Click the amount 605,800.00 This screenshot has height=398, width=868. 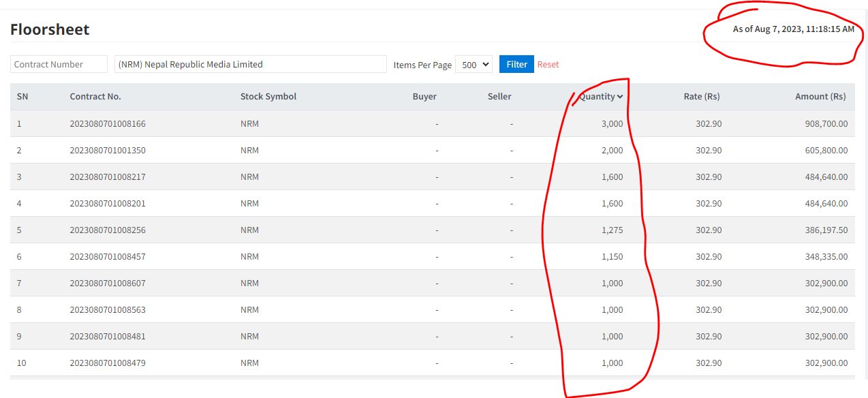(x=826, y=150)
